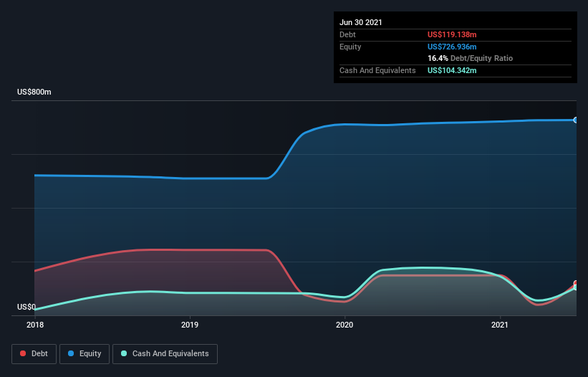Click the 2021 axis label

[x=499, y=325]
